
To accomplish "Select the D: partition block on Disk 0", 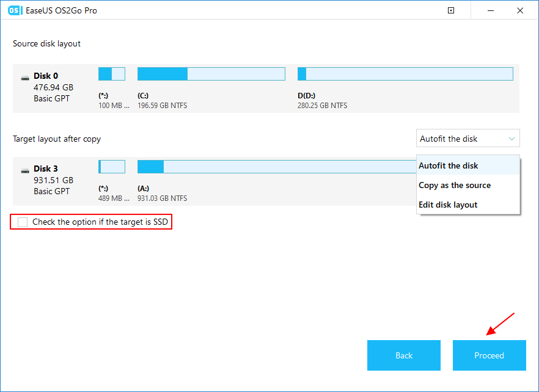I will click(x=405, y=73).
